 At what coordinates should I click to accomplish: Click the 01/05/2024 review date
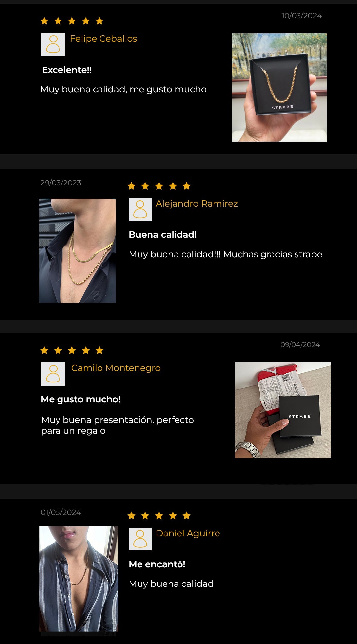point(61,512)
